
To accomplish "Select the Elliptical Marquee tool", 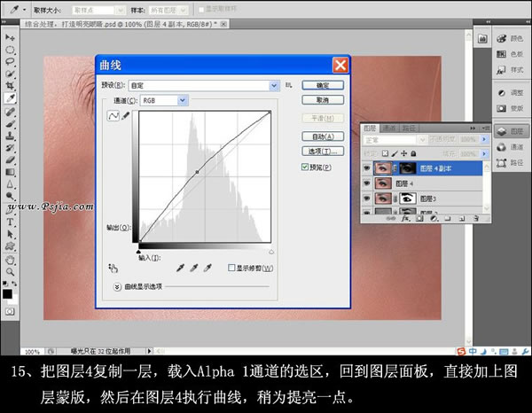I will pyautogui.click(x=10, y=50).
